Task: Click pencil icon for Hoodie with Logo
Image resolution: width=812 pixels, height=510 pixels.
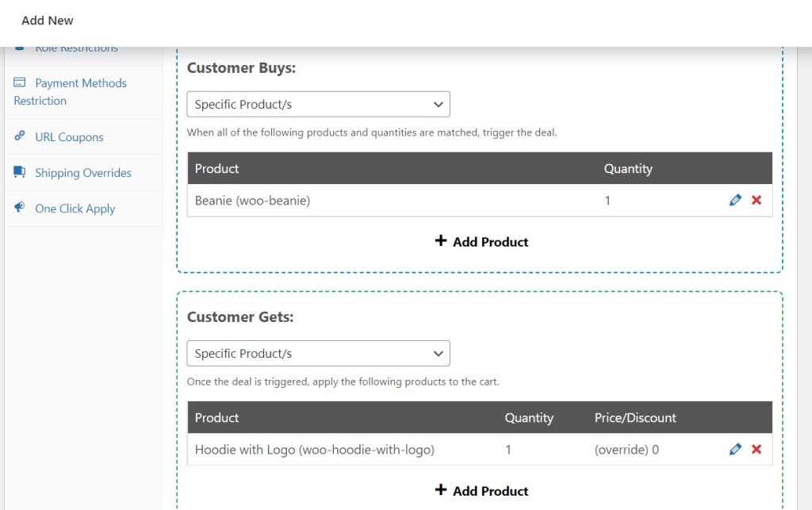Action: pyautogui.click(x=735, y=450)
